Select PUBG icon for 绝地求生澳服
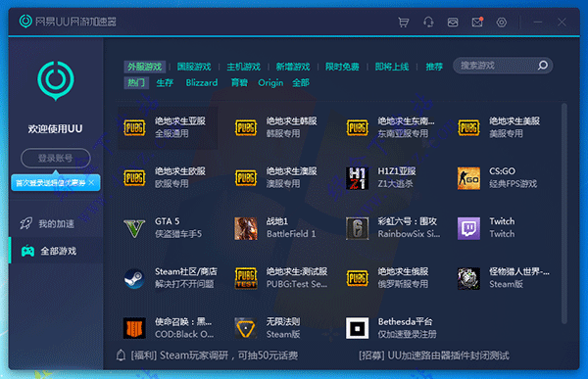 pos(246,177)
